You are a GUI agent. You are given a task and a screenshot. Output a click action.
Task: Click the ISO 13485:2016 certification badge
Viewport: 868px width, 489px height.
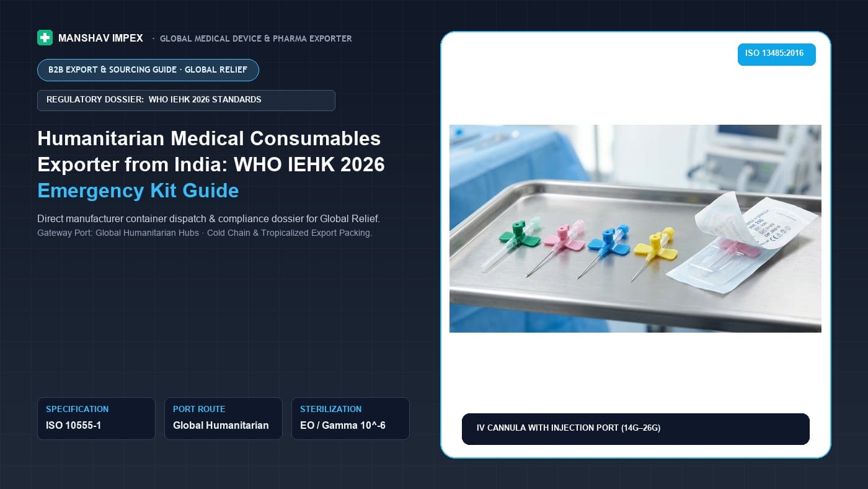point(776,54)
